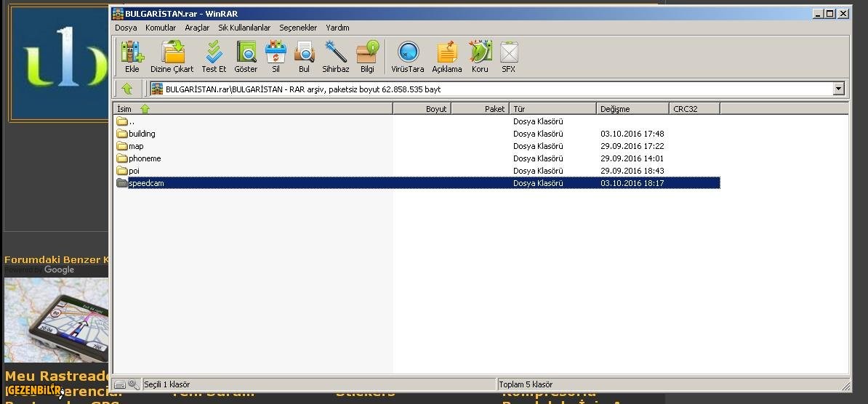Click 'Toplam 5 klasör' status text

tap(526, 384)
